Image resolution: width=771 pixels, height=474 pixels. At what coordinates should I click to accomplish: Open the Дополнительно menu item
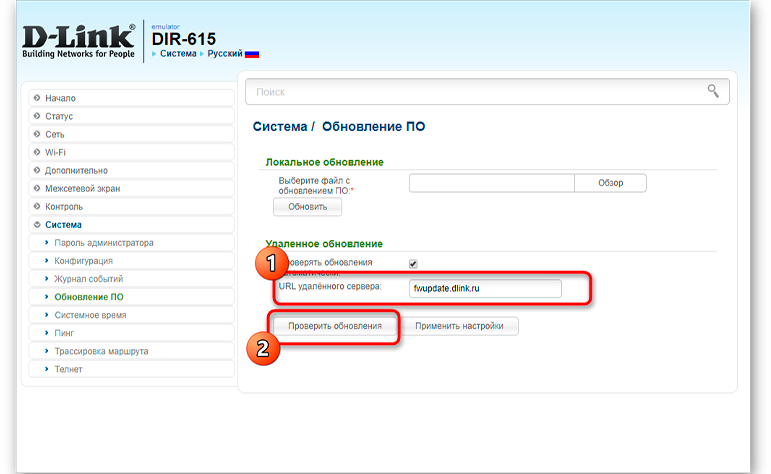click(131, 171)
